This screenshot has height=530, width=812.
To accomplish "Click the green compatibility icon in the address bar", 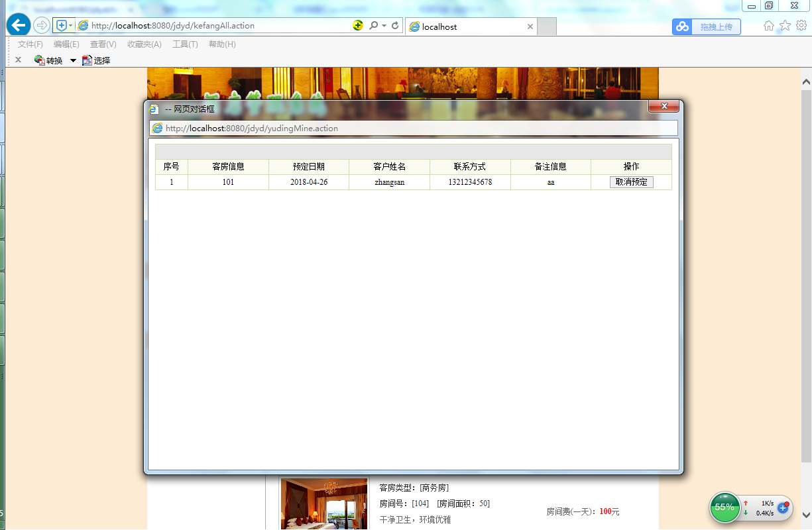I will pos(358,25).
